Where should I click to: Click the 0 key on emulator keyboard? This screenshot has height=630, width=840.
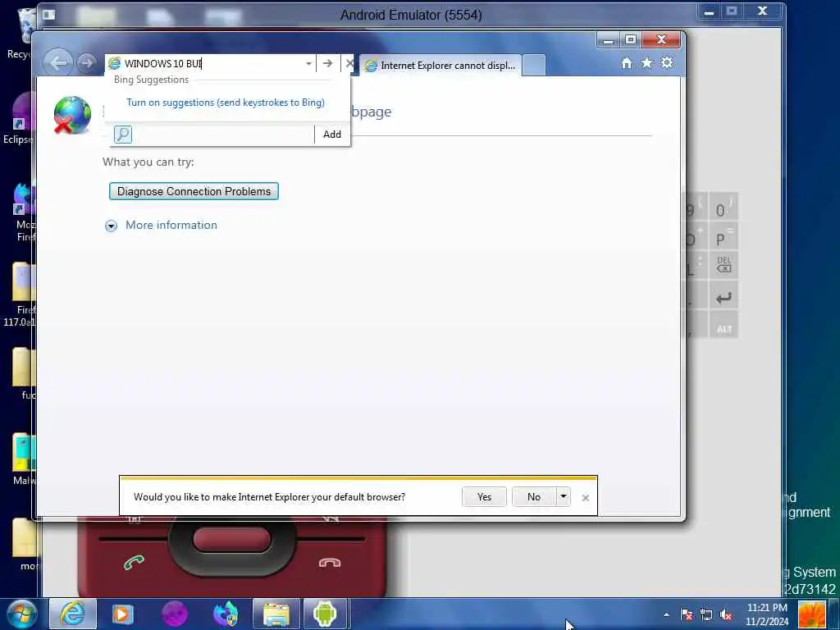coord(724,209)
